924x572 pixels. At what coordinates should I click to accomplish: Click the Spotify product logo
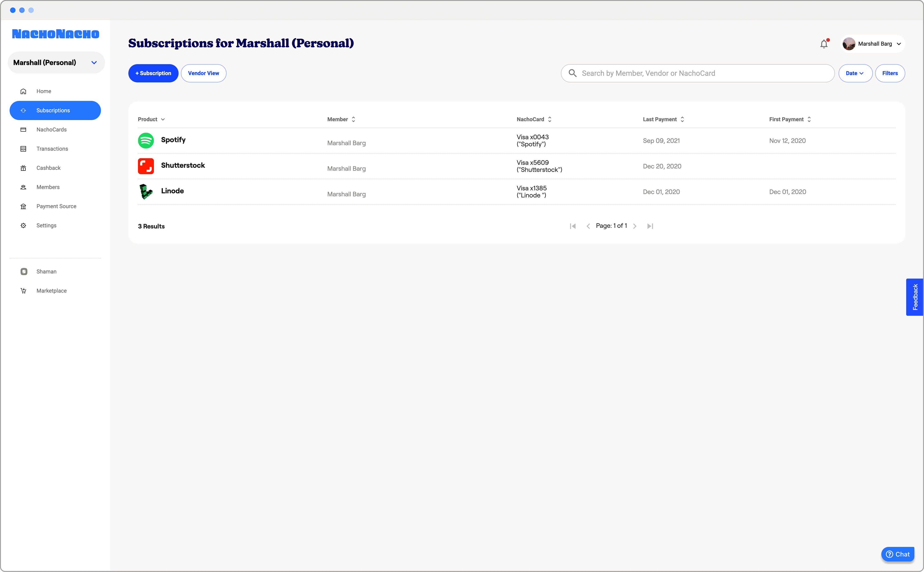click(146, 140)
